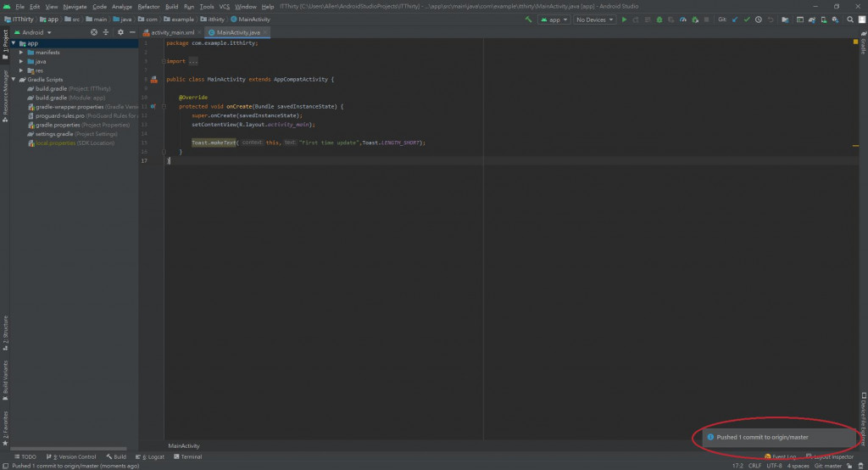Viewport: 868px width, 470px height.
Task: Open the AVD Manager device icon
Action: (x=824, y=20)
